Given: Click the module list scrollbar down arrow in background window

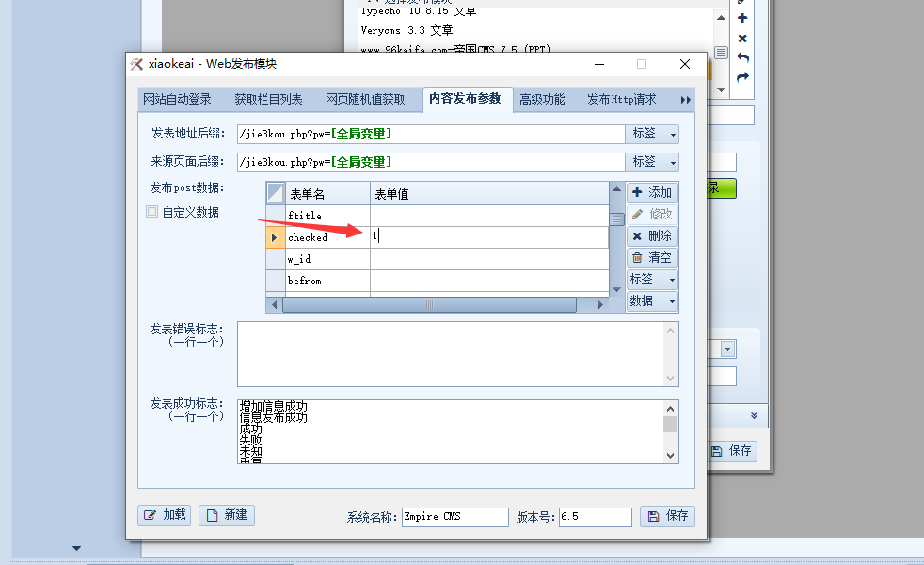Looking at the screenshot, I should click(722, 90).
